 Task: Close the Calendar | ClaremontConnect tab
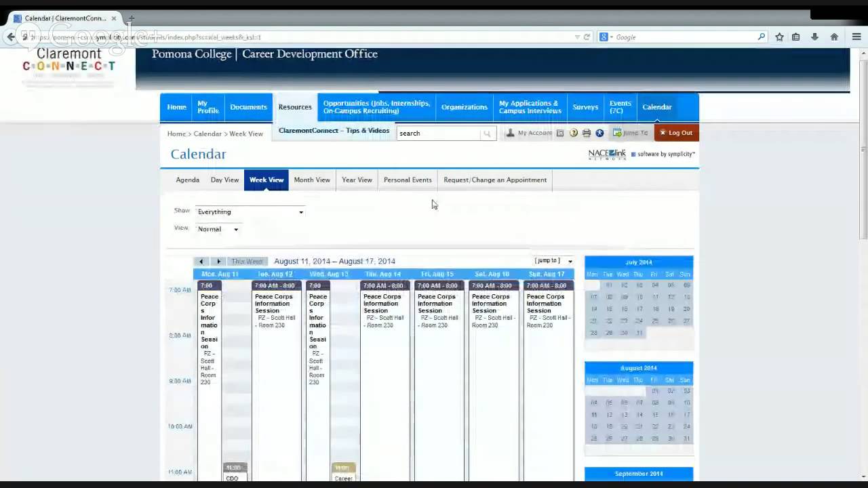click(114, 18)
